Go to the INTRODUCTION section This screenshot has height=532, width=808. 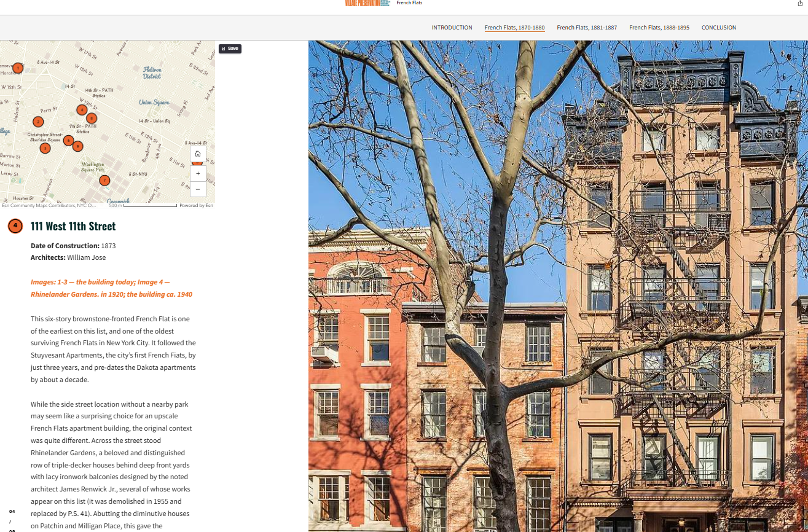click(452, 28)
